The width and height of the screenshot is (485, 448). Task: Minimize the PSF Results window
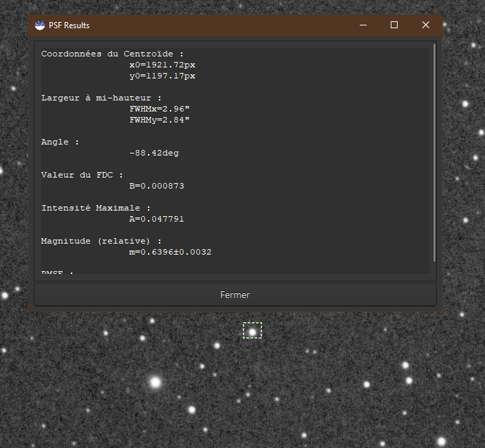tap(363, 25)
